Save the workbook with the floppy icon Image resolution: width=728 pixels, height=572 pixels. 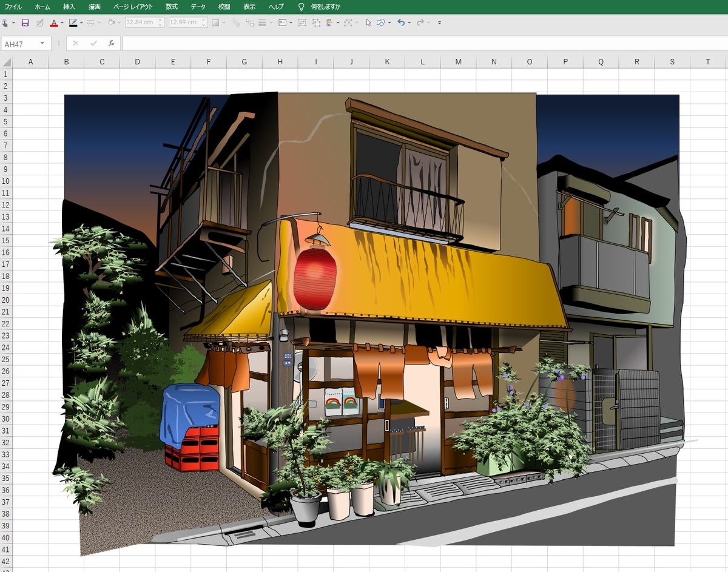tap(25, 22)
